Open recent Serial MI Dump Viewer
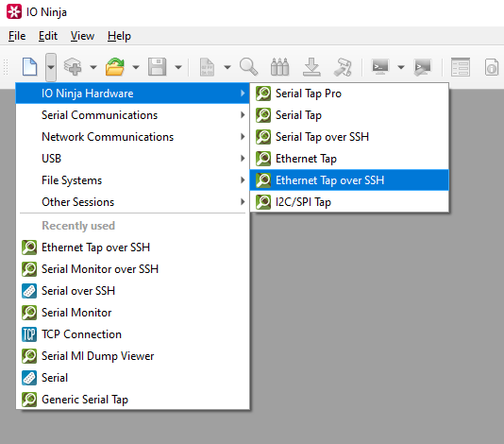504x444 pixels. pyautogui.click(x=133, y=356)
